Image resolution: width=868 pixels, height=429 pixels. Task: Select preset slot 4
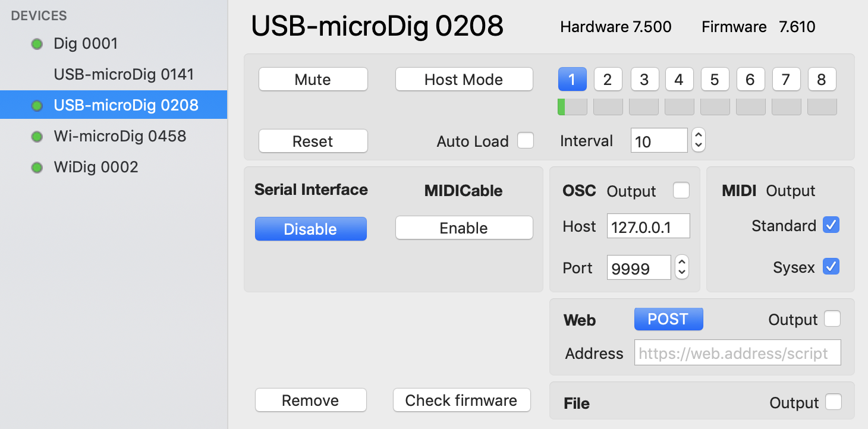tap(679, 78)
